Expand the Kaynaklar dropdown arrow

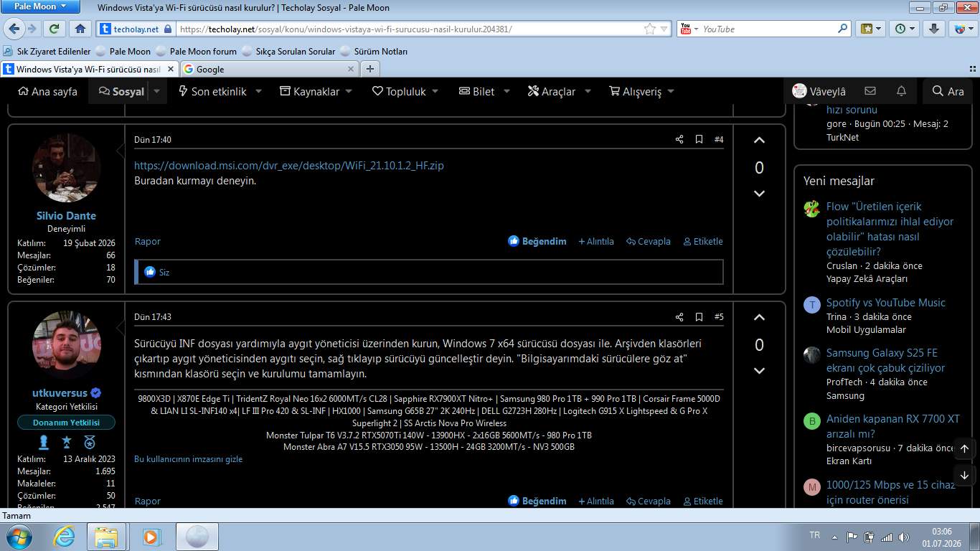click(349, 91)
